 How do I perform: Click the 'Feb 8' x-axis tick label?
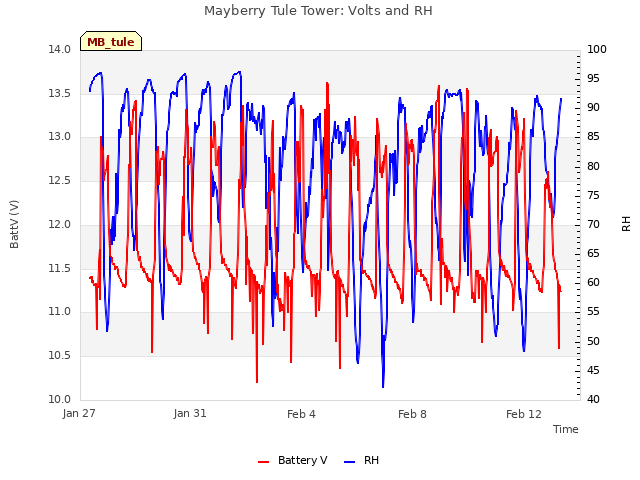point(412,414)
